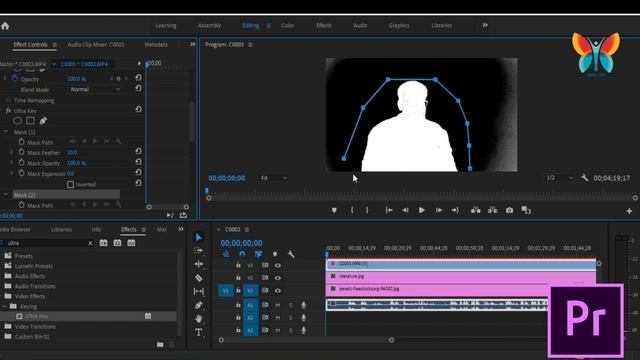640x360 pixels.
Task: Collapse the Keying folder
Action: (4, 306)
